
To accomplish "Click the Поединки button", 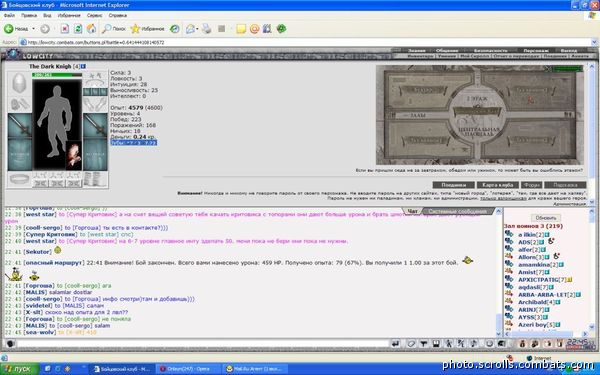I will pyautogui.click(x=453, y=185).
